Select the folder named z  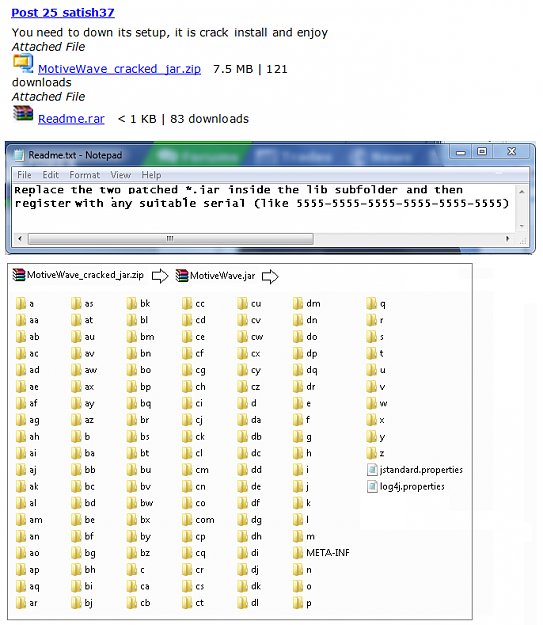point(376,453)
